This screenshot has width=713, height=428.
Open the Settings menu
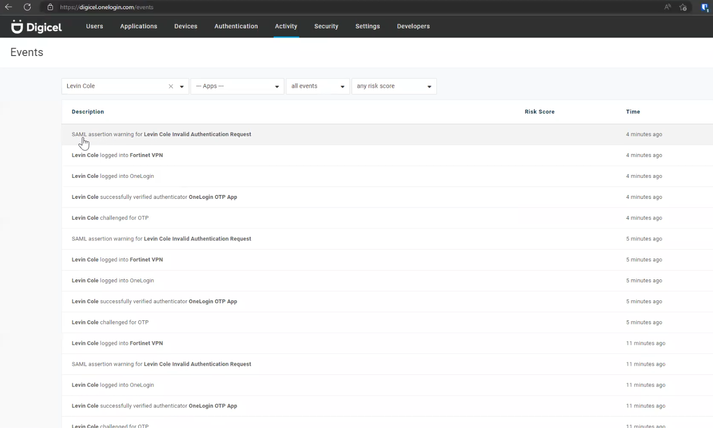click(367, 26)
